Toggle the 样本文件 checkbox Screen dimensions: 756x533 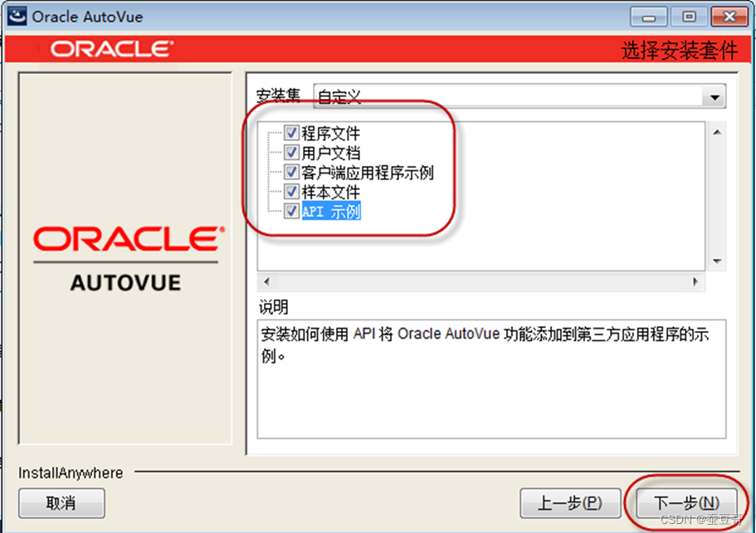tap(291, 192)
